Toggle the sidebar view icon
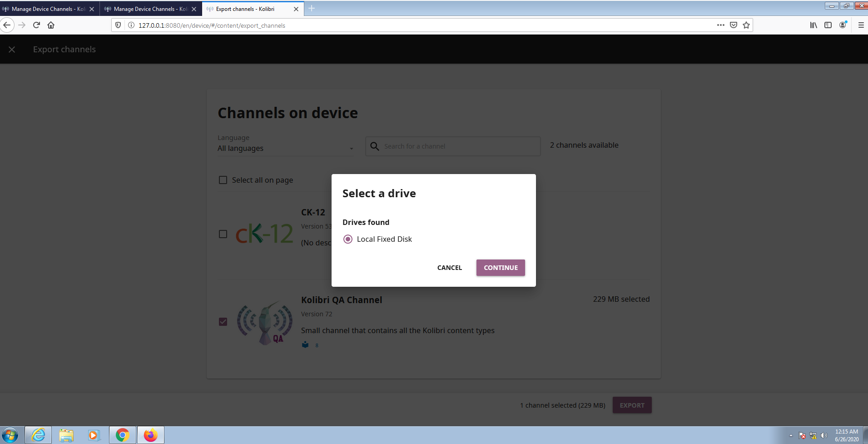This screenshot has height=444, width=868. [828, 25]
